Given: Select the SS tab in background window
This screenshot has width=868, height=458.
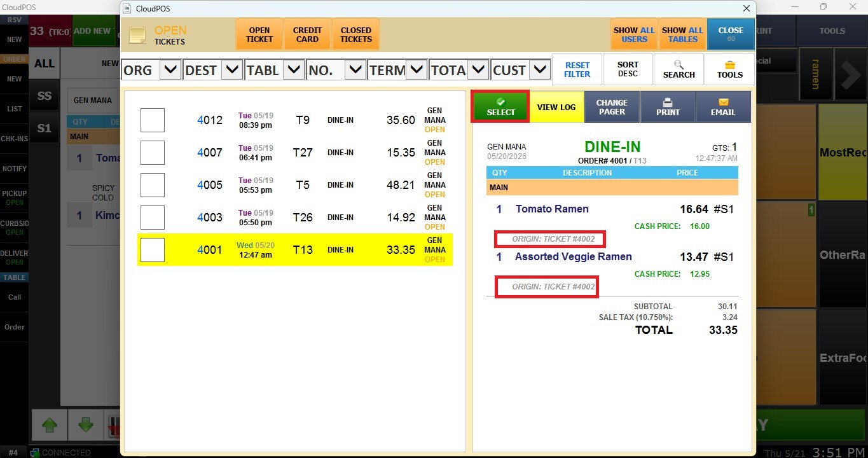Looking at the screenshot, I should tap(45, 96).
